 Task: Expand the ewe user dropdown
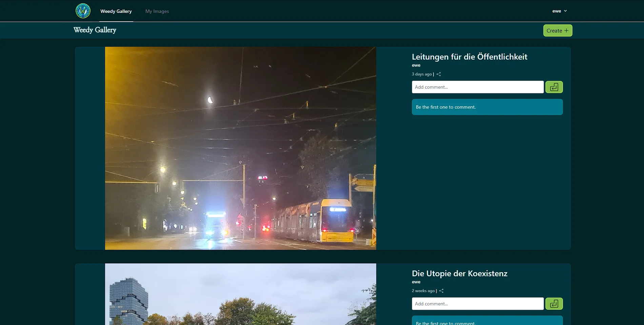(x=559, y=11)
